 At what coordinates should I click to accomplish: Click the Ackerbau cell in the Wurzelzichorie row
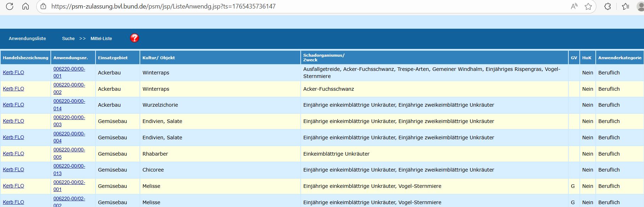pyautogui.click(x=118, y=105)
